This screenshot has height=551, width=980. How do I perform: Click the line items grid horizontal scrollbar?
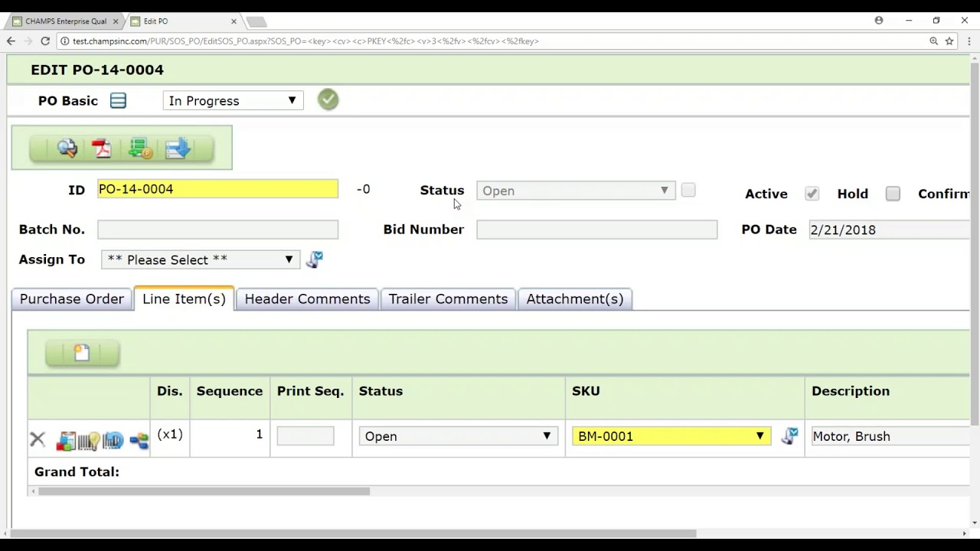click(204, 491)
